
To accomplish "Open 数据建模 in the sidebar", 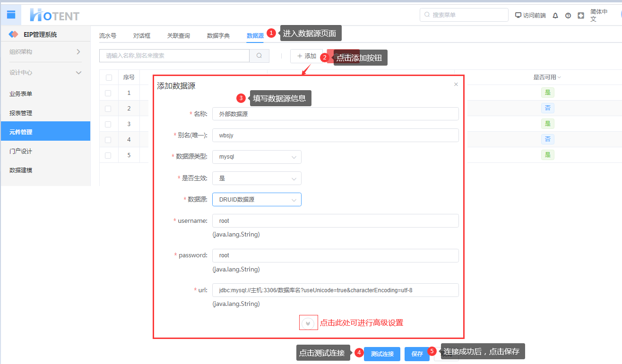I will (45, 170).
